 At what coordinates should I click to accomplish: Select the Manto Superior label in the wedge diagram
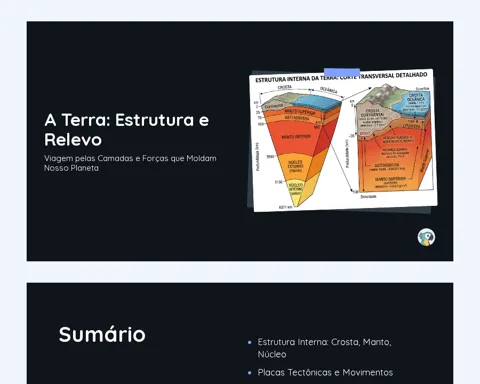300,112
